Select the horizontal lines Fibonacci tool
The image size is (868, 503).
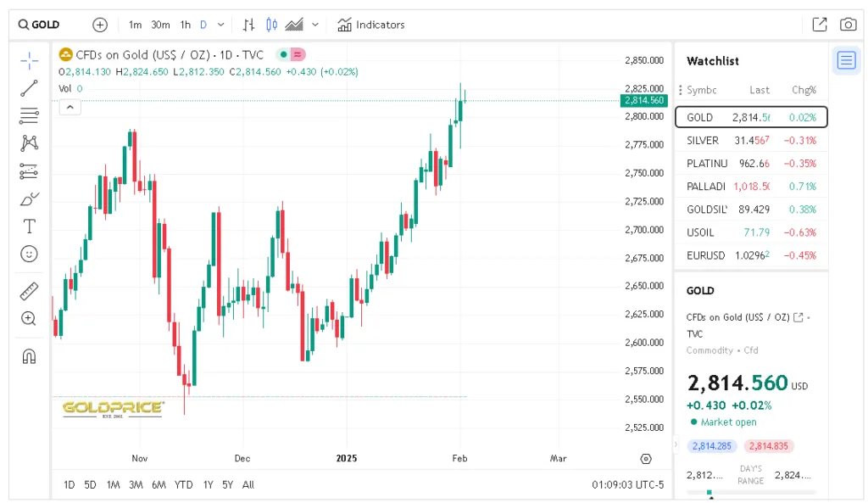point(29,115)
